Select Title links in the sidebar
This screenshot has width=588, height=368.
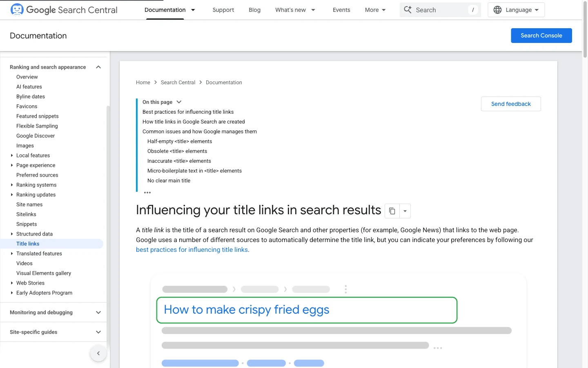click(52, 244)
